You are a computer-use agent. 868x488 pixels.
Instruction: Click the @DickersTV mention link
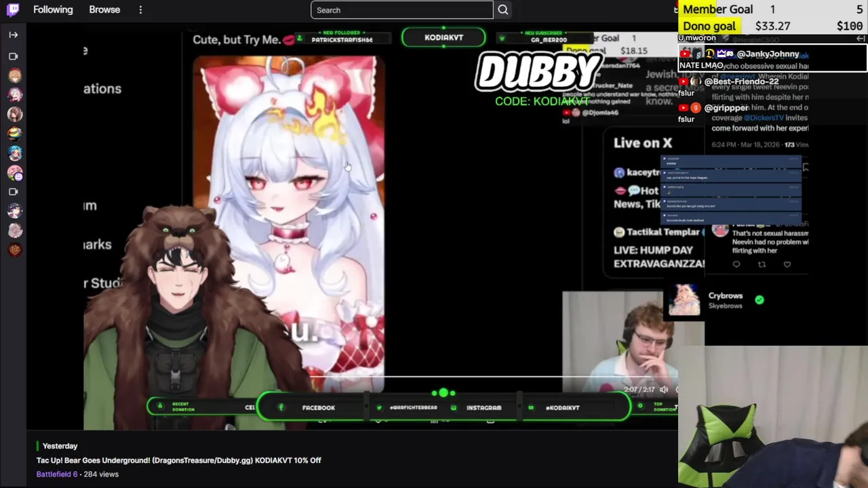point(763,118)
